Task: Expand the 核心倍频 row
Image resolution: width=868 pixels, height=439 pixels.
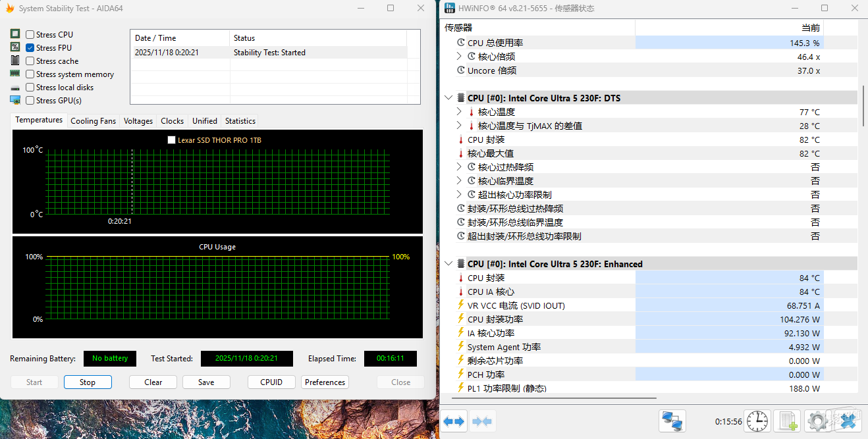Action: (459, 57)
